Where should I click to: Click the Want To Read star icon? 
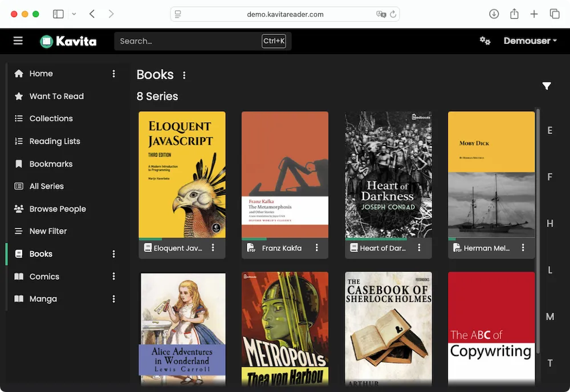pos(19,96)
